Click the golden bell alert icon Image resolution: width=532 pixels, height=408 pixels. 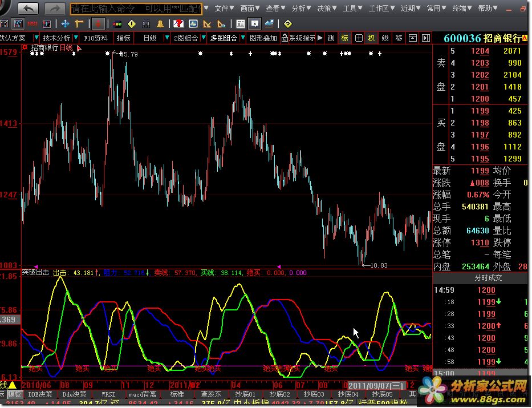(x=160, y=24)
